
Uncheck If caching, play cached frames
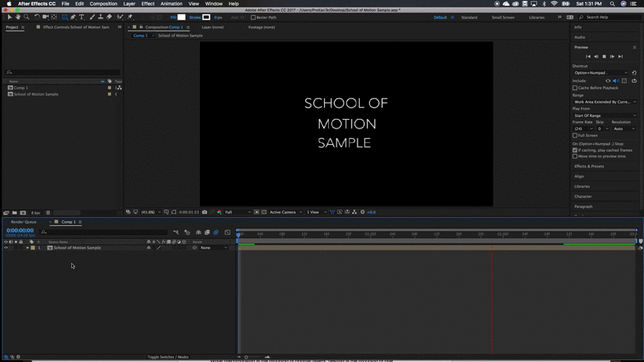point(575,151)
